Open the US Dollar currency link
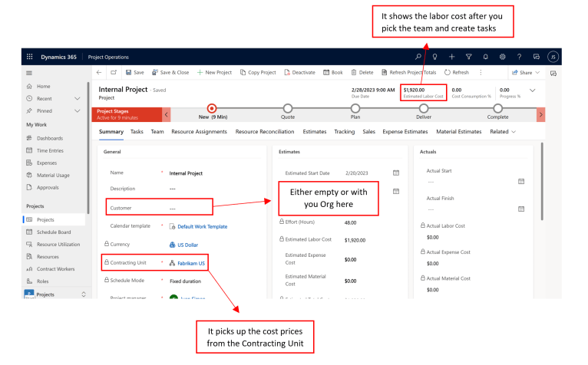 pos(188,245)
